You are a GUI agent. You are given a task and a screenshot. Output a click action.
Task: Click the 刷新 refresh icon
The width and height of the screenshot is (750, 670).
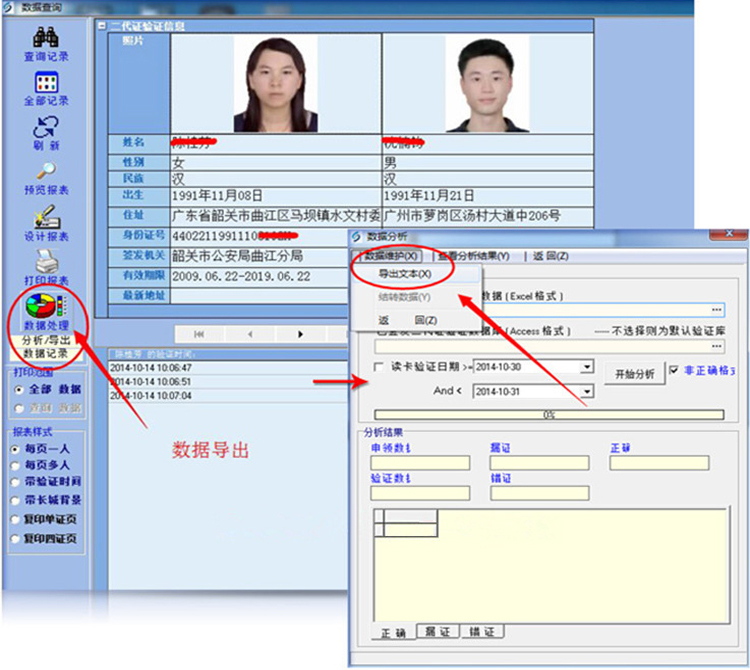[x=46, y=128]
